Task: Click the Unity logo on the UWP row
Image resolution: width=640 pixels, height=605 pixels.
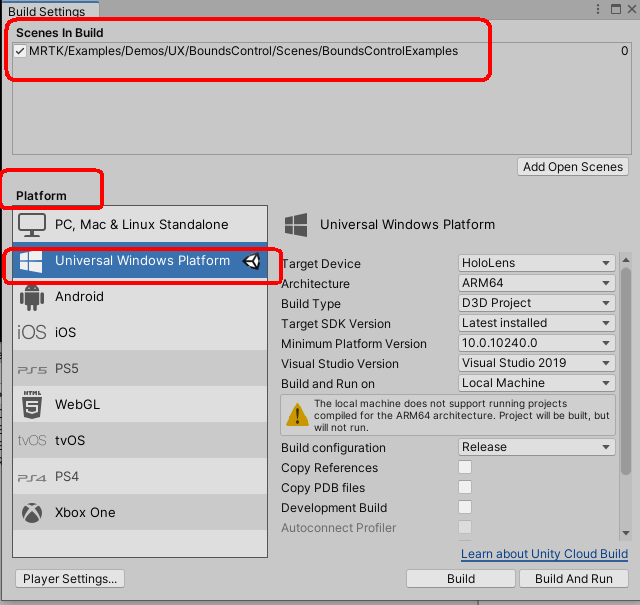Action: coord(251,261)
